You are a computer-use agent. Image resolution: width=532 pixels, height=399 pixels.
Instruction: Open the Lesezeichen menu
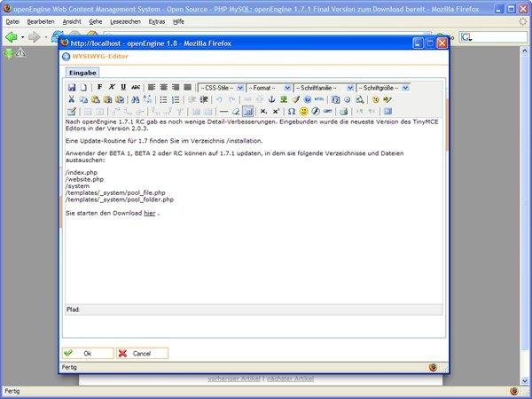point(125,21)
